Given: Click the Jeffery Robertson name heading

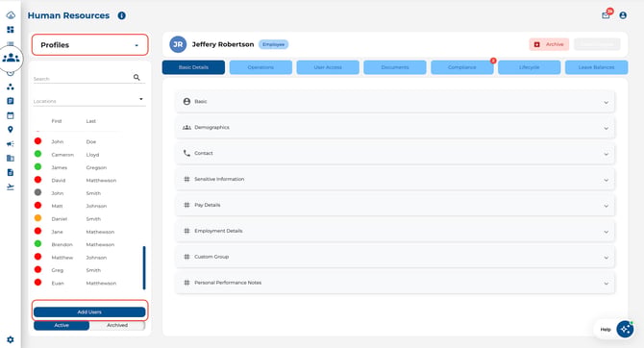Looking at the screenshot, I should click(223, 44).
